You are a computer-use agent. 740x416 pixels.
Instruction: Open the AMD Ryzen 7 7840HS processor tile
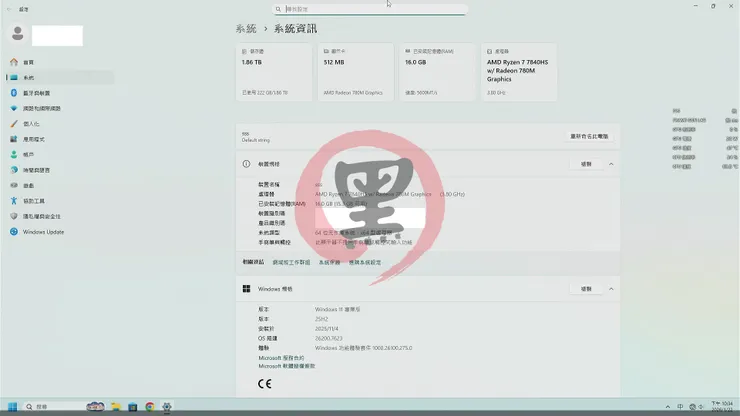[x=519, y=72]
